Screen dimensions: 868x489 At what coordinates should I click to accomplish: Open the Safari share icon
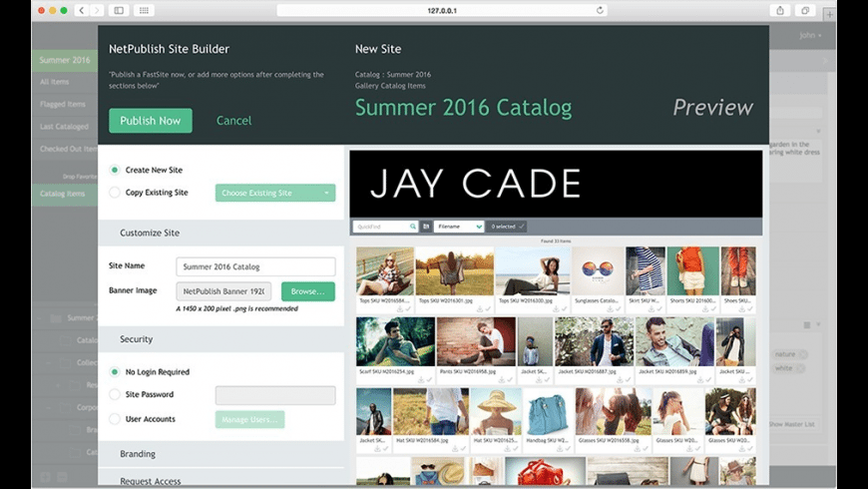[780, 10]
